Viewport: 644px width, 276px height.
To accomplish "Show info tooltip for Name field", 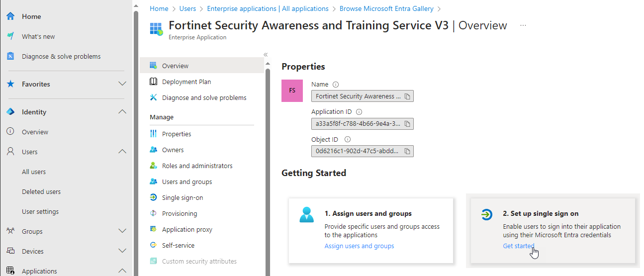I will [336, 85].
